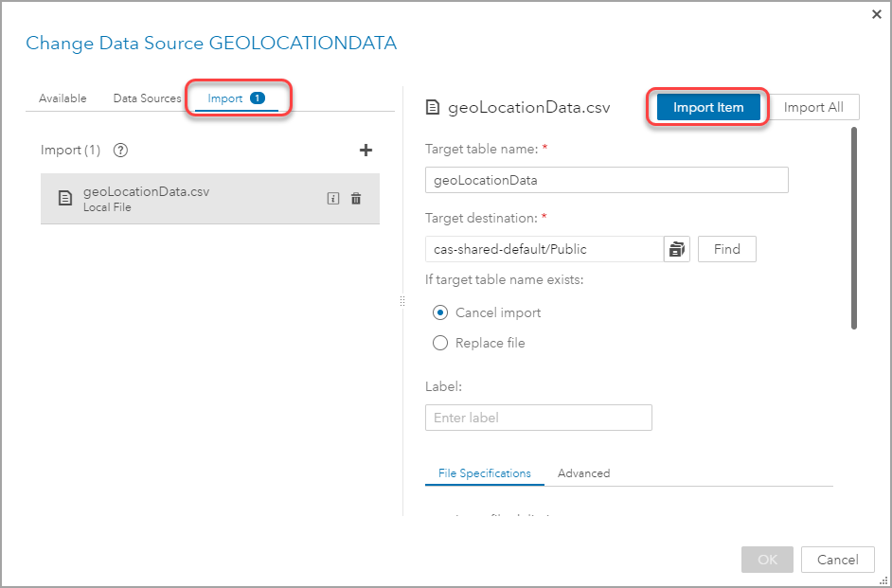Screen dimensions: 892x588
Task: Select the Cancel import radio button
Action: [440, 312]
